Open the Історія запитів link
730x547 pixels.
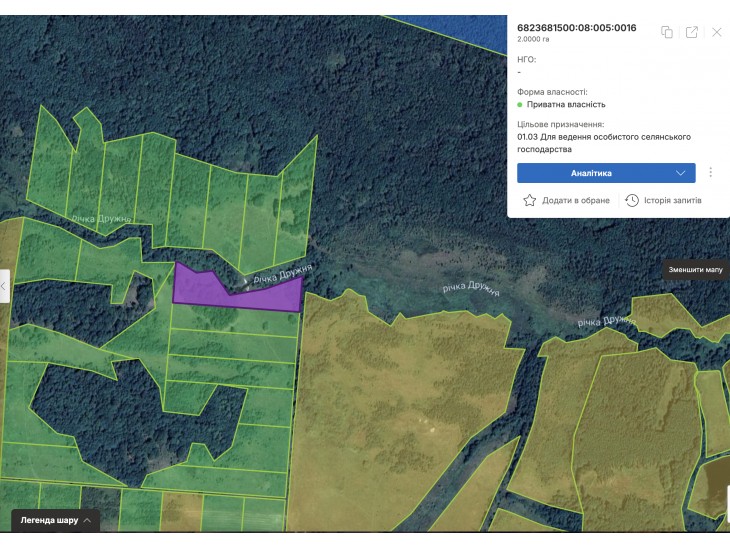673,200
